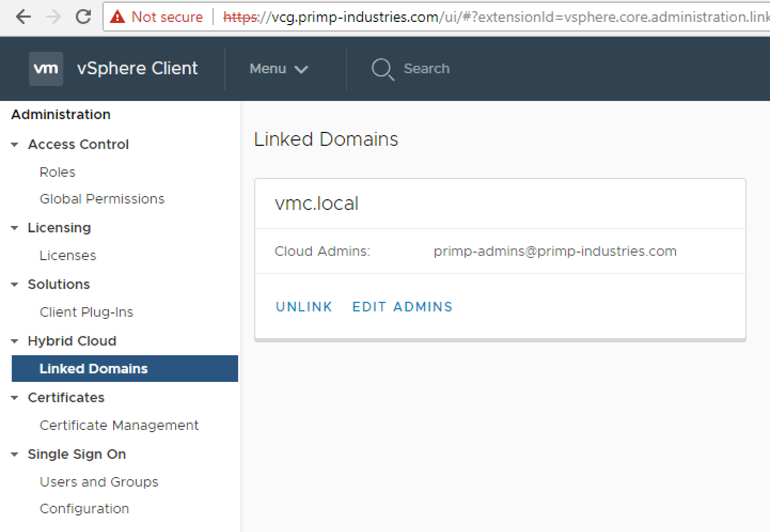
Task: Collapse the Access Control section arrow
Action: click(x=14, y=145)
